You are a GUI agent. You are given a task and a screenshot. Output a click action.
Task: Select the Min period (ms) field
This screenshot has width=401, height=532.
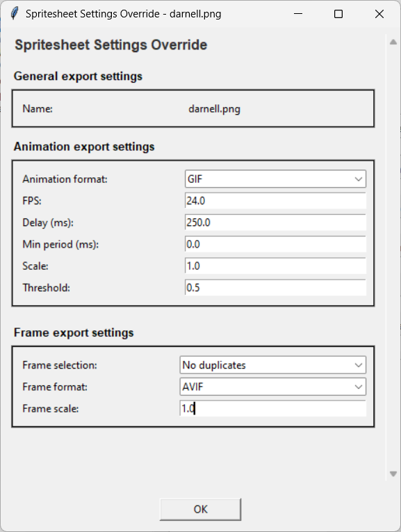(275, 244)
